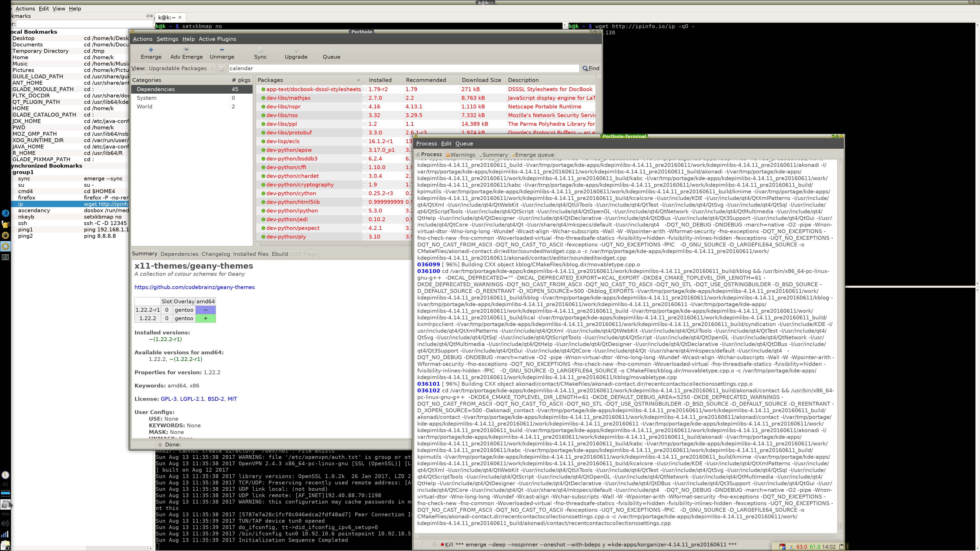
Task: Open the volume speaker icon in left panel
Action: pos(5,524)
